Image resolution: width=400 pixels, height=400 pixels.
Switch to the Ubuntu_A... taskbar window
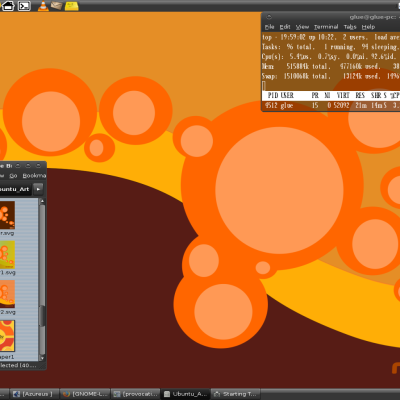(x=186, y=394)
